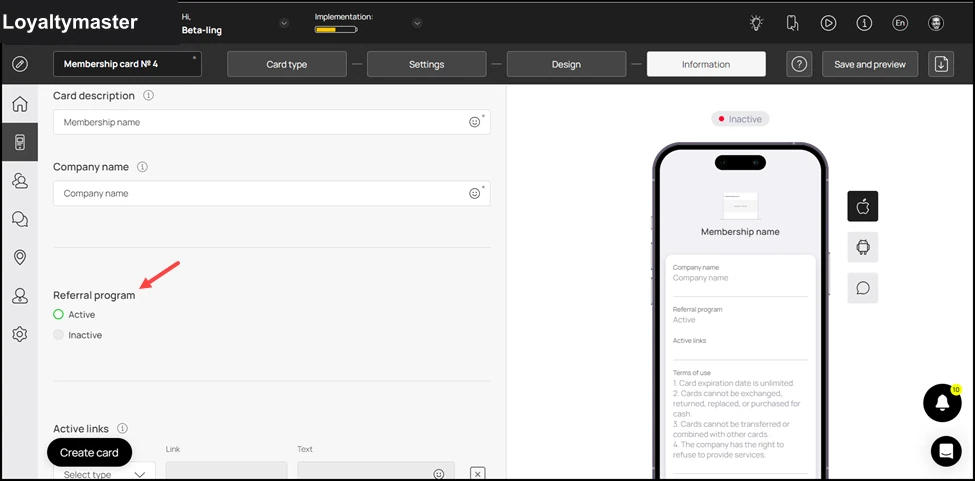Click info icon next to Active links
The image size is (975, 481).
[x=122, y=428]
